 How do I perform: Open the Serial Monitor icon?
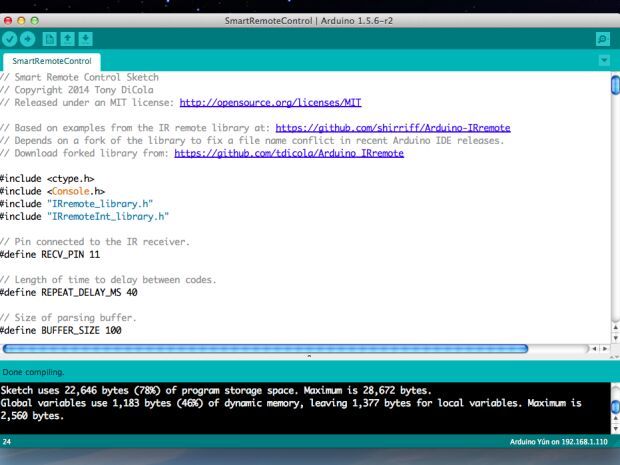coord(603,39)
